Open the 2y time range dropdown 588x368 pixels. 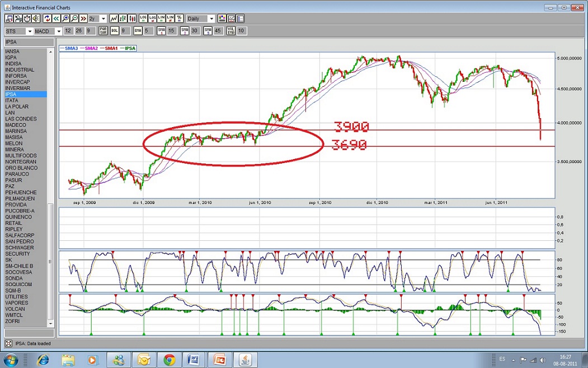(104, 19)
